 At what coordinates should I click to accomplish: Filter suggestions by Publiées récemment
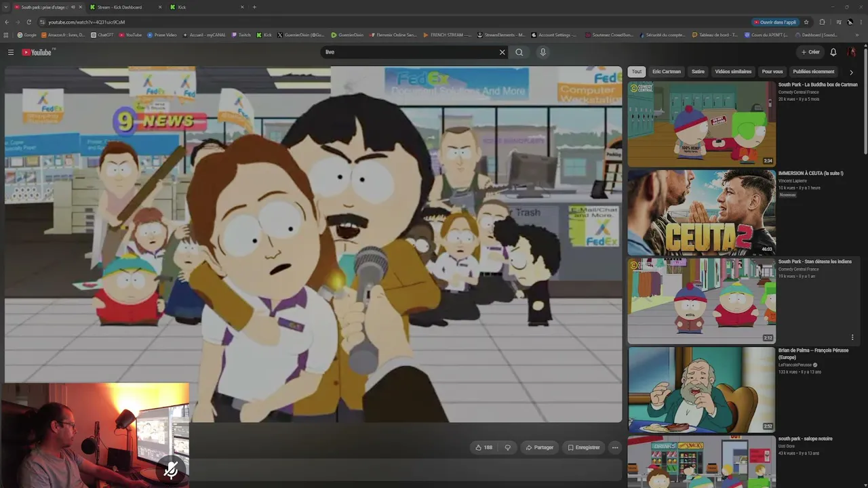tap(814, 71)
